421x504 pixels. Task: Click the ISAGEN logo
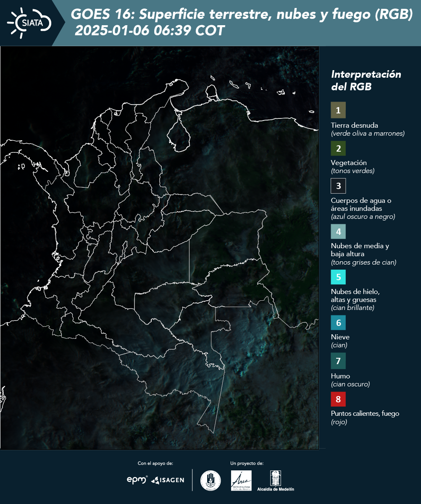(168, 480)
